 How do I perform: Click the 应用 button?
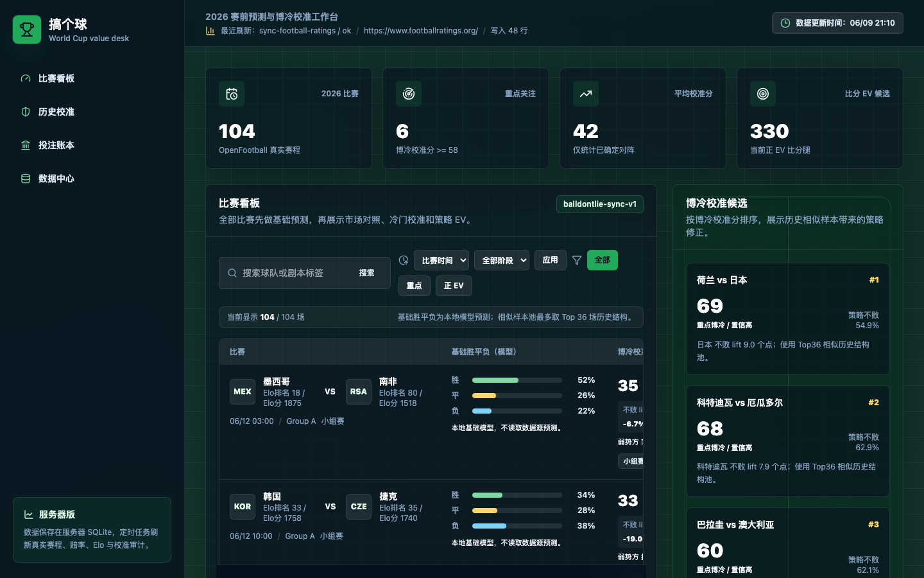tap(551, 260)
